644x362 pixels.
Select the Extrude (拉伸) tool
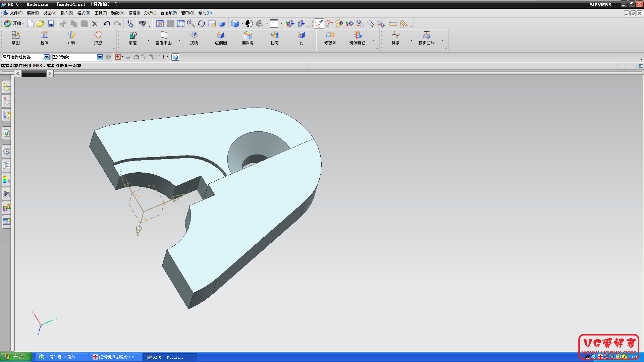tap(45, 38)
